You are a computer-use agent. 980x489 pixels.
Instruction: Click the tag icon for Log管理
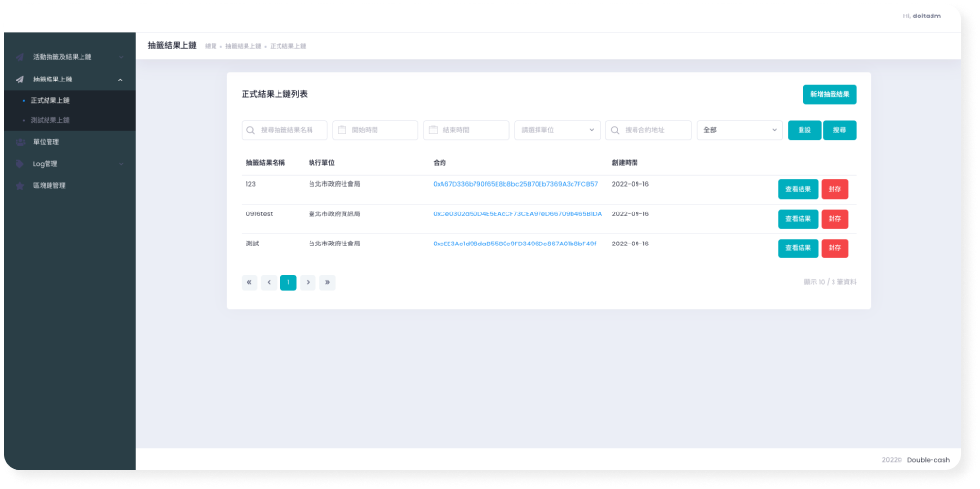[20, 164]
